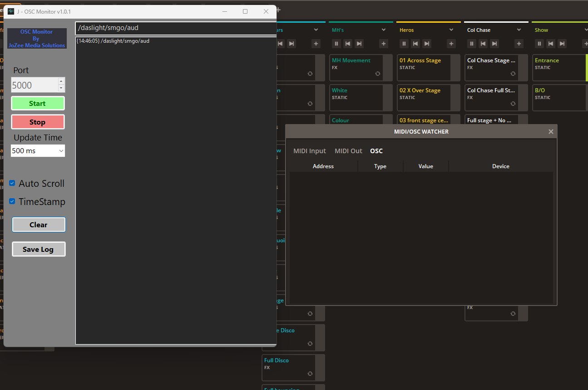Trigger the 03 front stage scene
The width and height of the screenshot is (588, 390).
(429, 120)
